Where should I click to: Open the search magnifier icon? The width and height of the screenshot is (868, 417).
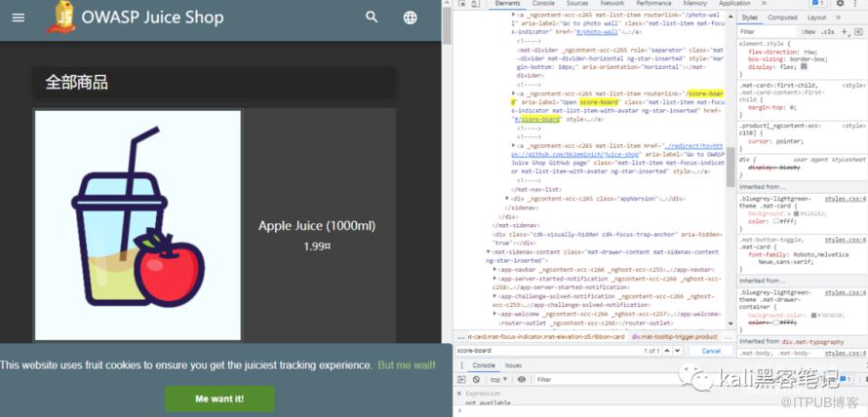(x=372, y=18)
